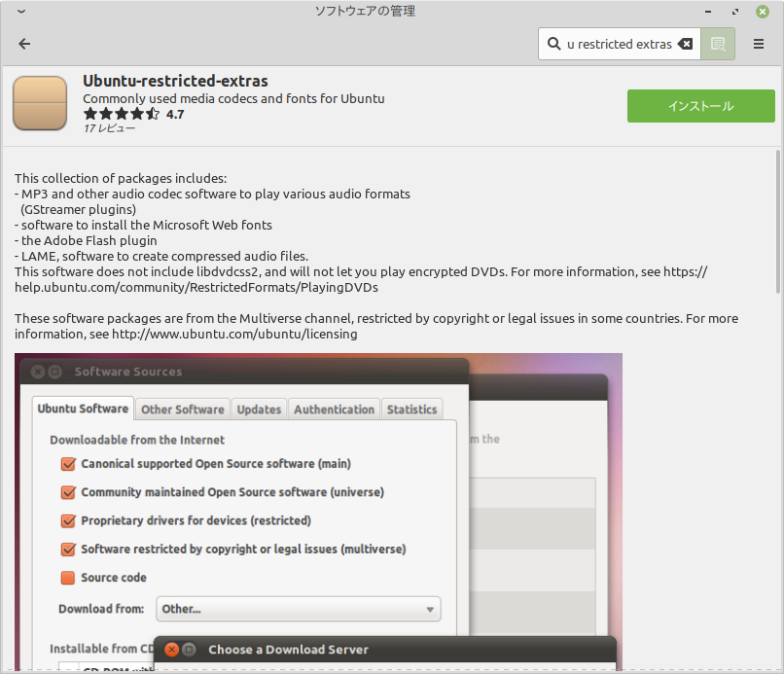Image resolution: width=784 pixels, height=674 pixels.
Task: Open the window menu chevron in the title bar
Action: click(x=21, y=11)
